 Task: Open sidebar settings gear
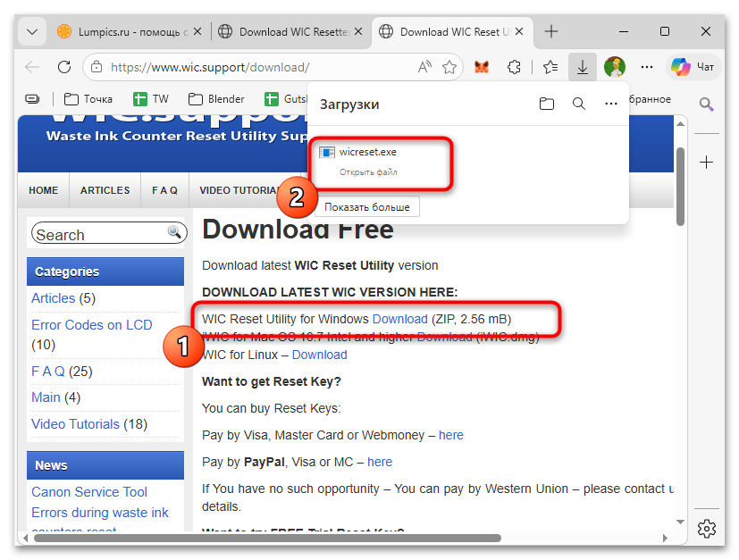(707, 529)
